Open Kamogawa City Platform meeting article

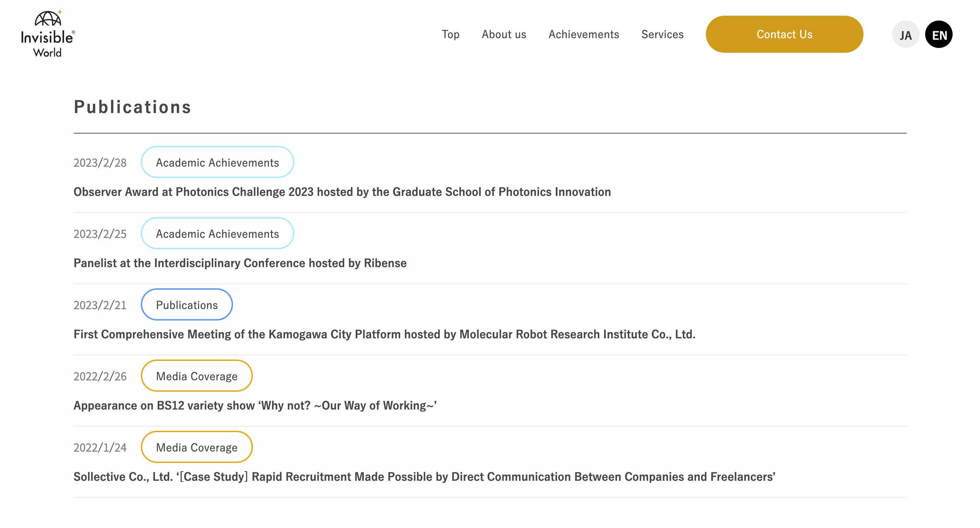[384, 334]
